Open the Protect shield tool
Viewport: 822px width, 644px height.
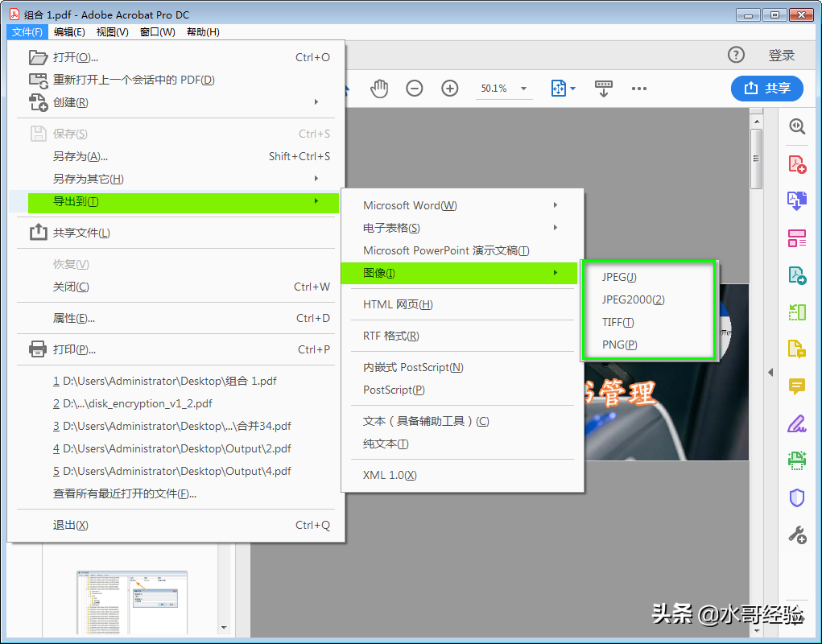pyautogui.click(x=797, y=497)
